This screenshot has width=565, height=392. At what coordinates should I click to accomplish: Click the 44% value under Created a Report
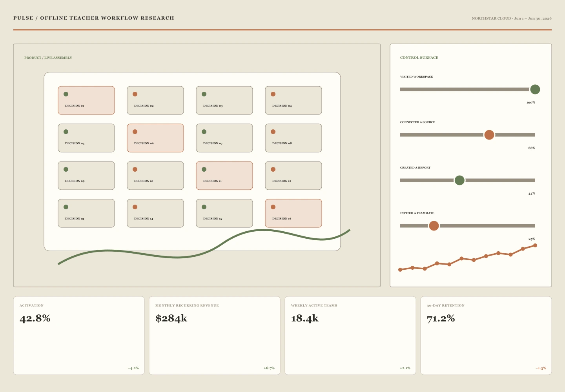click(x=532, y=193)
